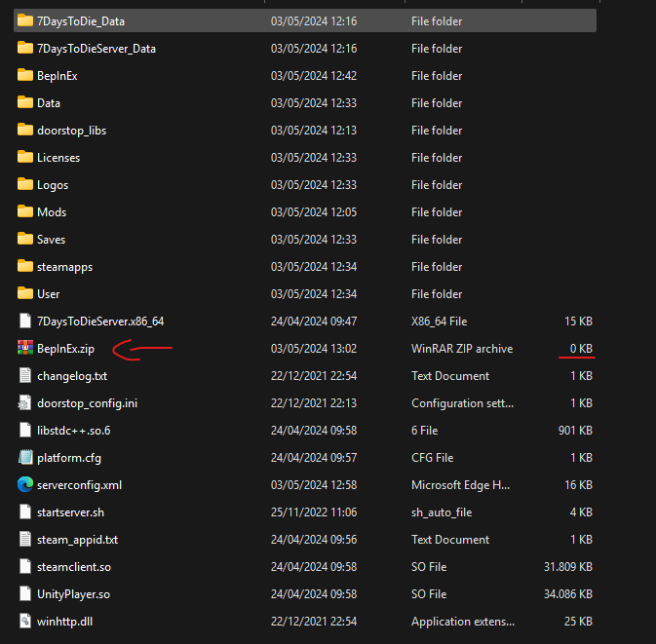The height and width of the screenshot is (644, 656).
Task: Click the WinRAR icon of BepInEx.zip
Action: point(25,348)
